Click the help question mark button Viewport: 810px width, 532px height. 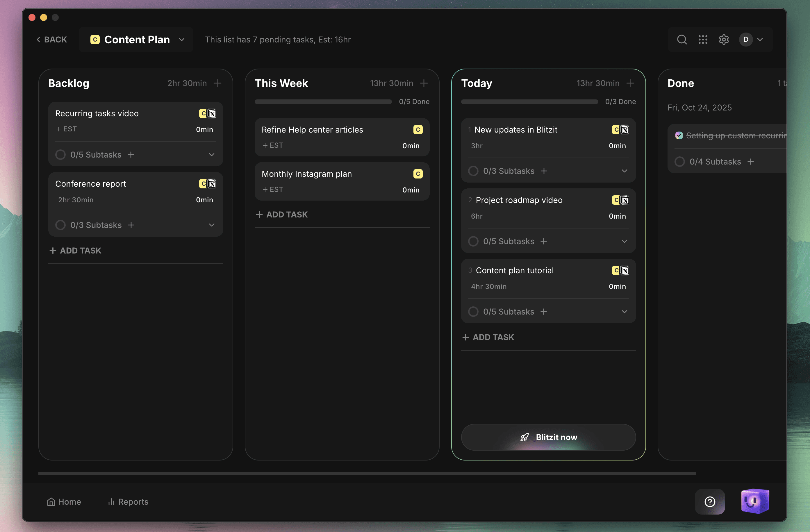710,501
